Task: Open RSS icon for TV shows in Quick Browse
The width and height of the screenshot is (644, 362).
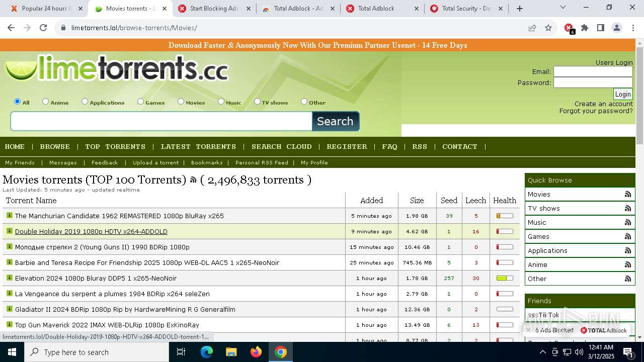Action: [x=628, y=208]
